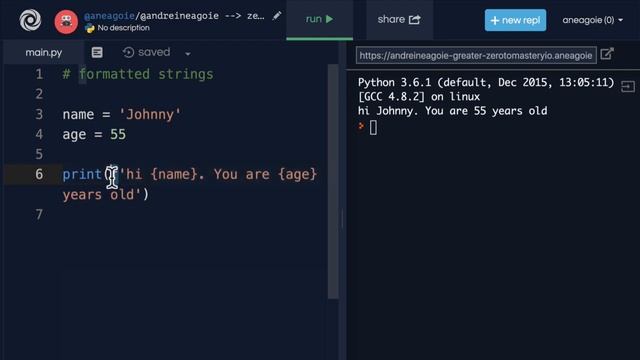Viewport: 640px width, 360px height.
Task: Click the {name} placeholder in code
Action: pos(174,174)
